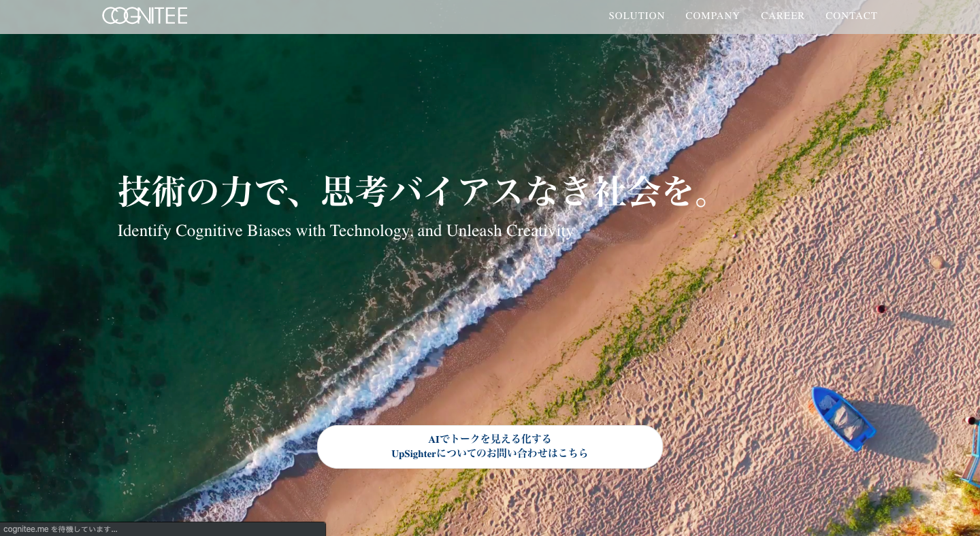Click the blue boat on the beach
This screenshot has height=536, width=980.
pos(843,418)
